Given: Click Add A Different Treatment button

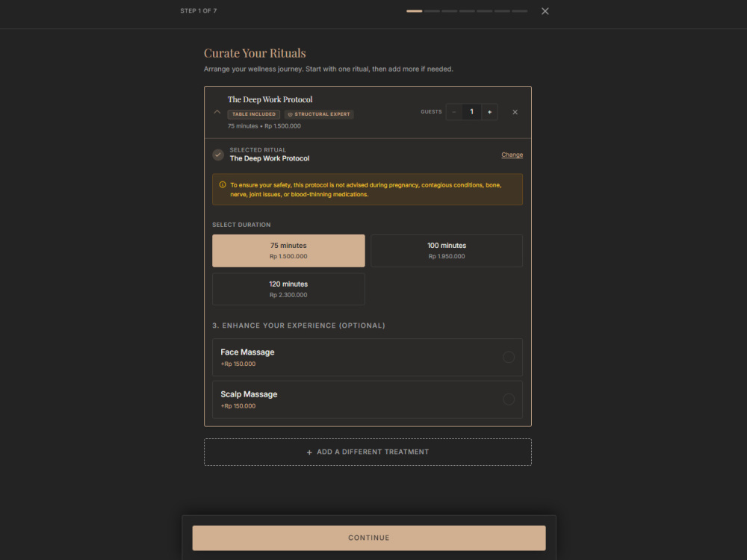Looking at the screenshot, I should point(368,452).
